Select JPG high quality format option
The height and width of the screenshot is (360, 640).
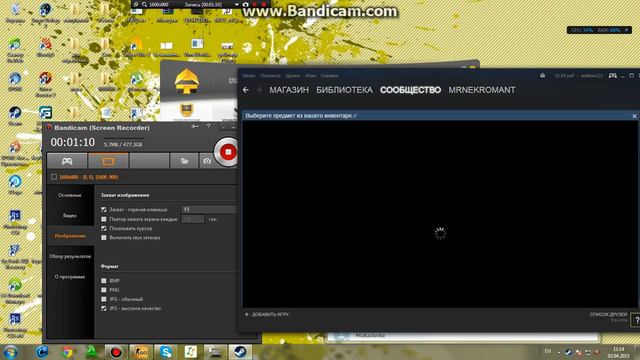(x=104, y=309)
